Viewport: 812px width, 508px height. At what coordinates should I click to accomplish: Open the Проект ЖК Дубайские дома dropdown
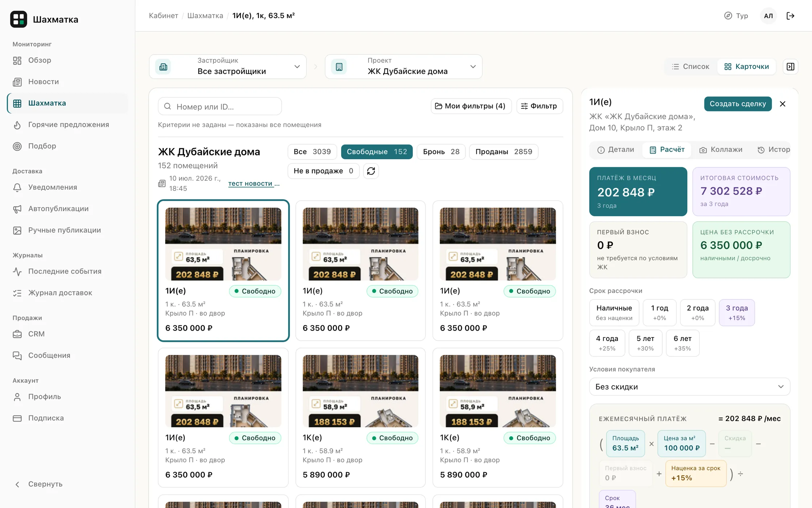tap(403, 66)
